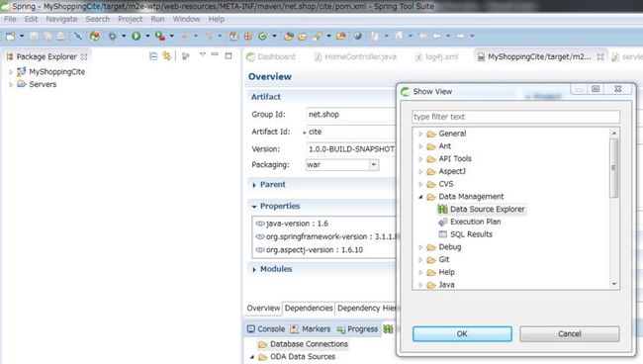Click the Open Type toolbar icon
This screenshot has width=643, height=364.
289,36
